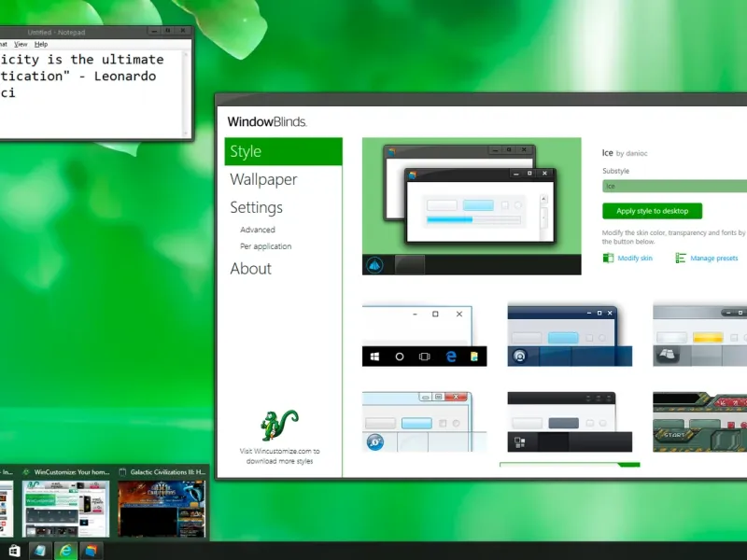Image resolution: width=747 pixels, height=560 pixels.
Task: Click the 'Substyle' label
Action: [615, 171]
